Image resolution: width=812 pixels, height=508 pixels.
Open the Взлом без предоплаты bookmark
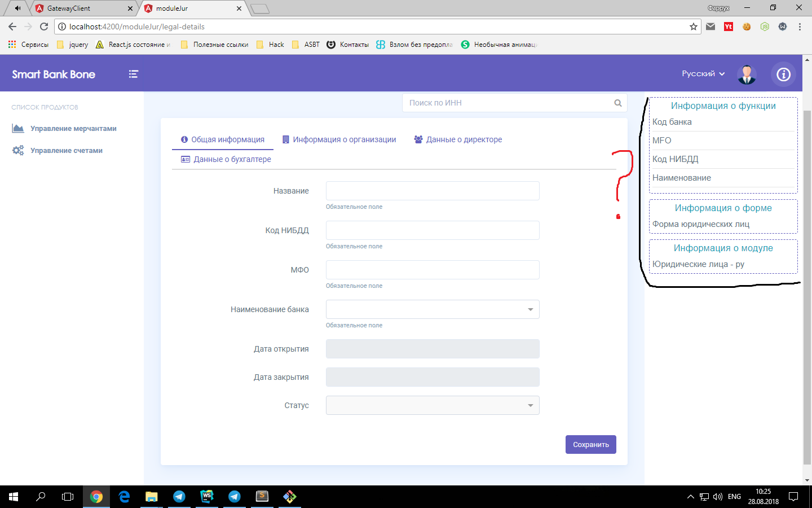pyautogui.click(x=414, y=45)
